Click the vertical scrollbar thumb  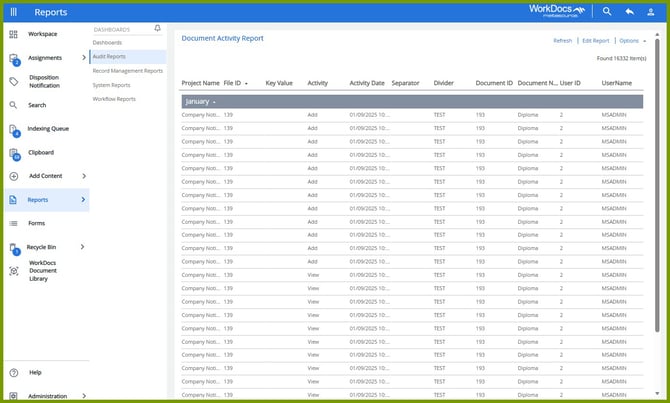click(x=657, y=185)
